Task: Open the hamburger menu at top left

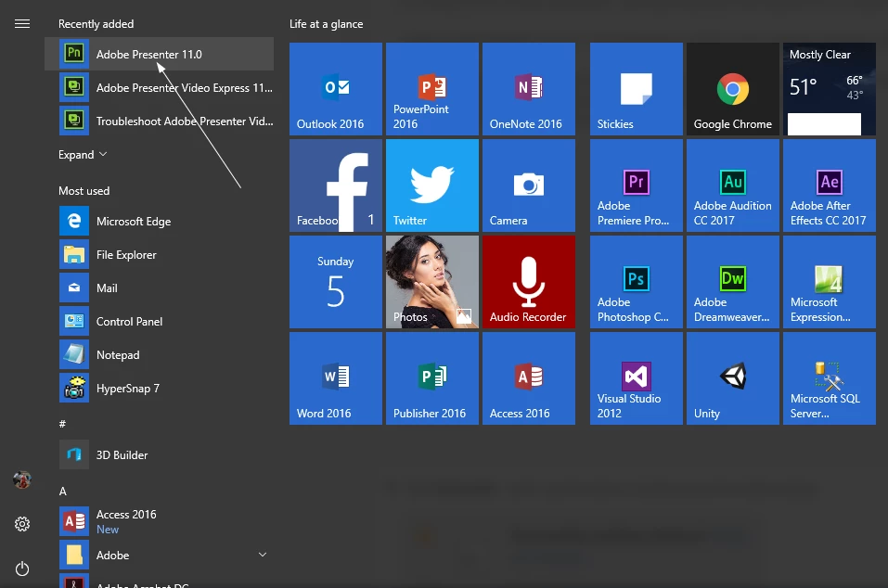Action: (x=22, y=24)
